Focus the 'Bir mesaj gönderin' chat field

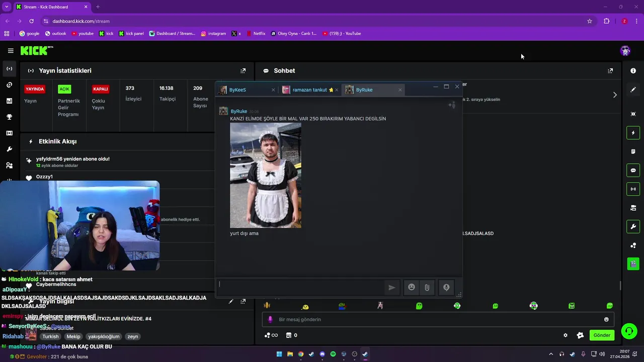pyautogui.click(x=438, y=319)
